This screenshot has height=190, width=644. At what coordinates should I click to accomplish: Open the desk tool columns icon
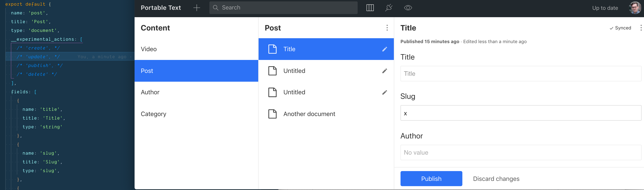pyautogui.click(x=370, y=8)
